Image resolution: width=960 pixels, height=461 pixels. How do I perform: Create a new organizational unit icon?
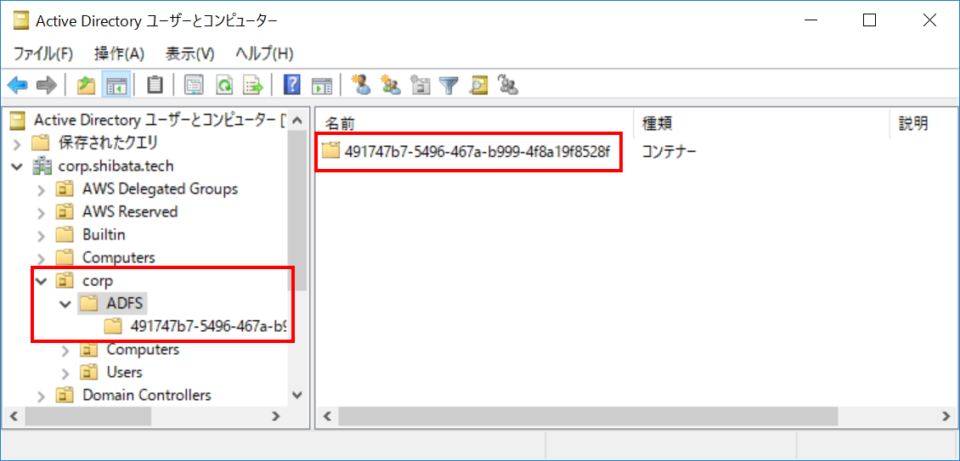click(420, 86)
